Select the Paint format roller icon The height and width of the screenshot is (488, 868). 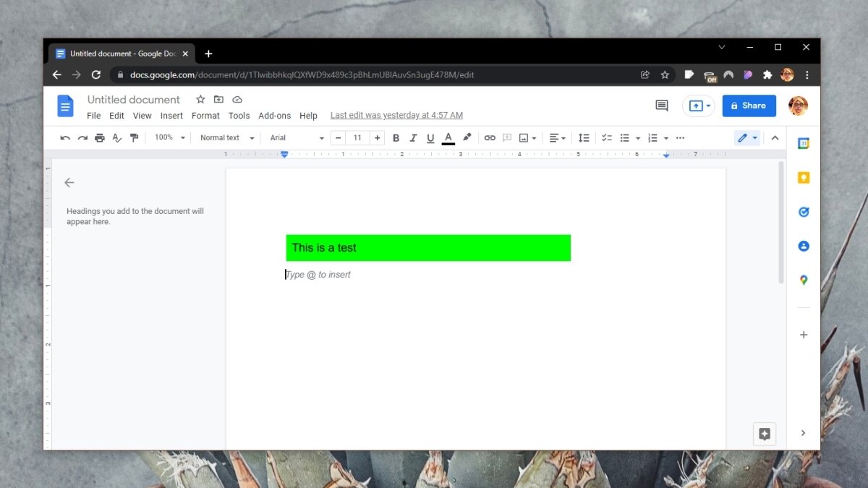pyautogui.click(x=134, y=138)
